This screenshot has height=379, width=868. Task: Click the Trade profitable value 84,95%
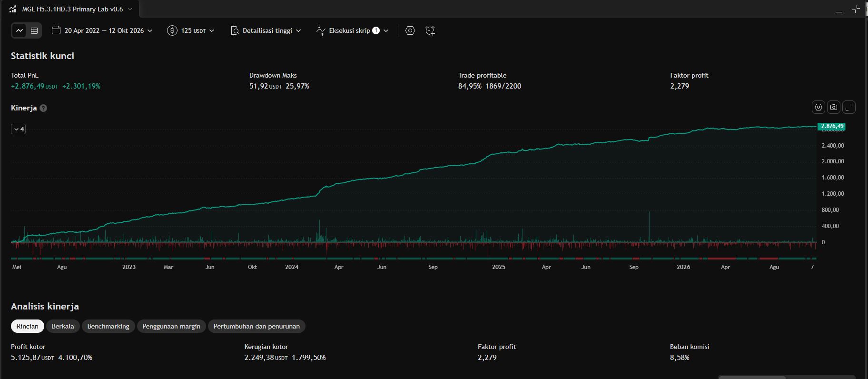tap(470, 86)
